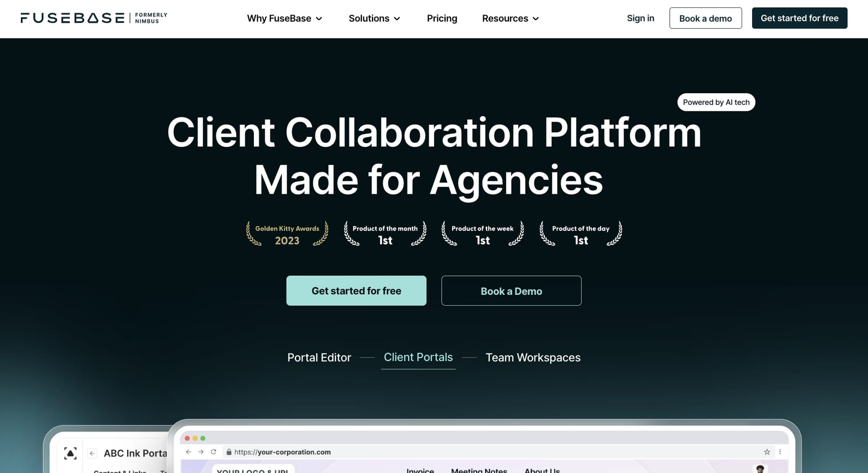Click 'Get started for free' button
Viewport: 868px width, 473px height.
point(356,290)
